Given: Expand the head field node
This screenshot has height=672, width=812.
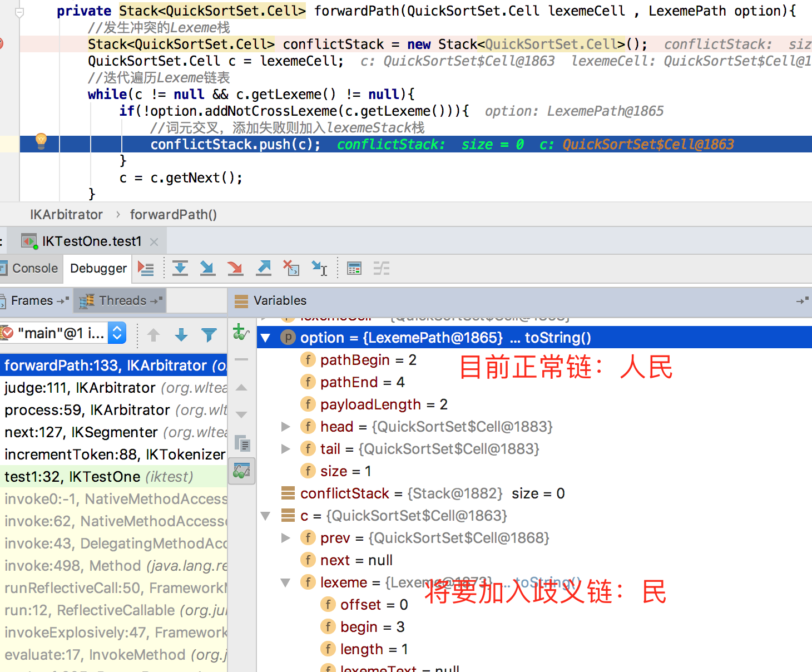Looking at the screenshot, I should (x=286, y=427).
